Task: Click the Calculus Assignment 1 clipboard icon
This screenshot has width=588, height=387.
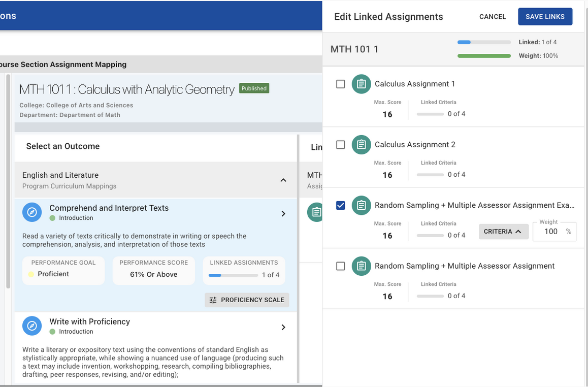Action: pos(361,84)
